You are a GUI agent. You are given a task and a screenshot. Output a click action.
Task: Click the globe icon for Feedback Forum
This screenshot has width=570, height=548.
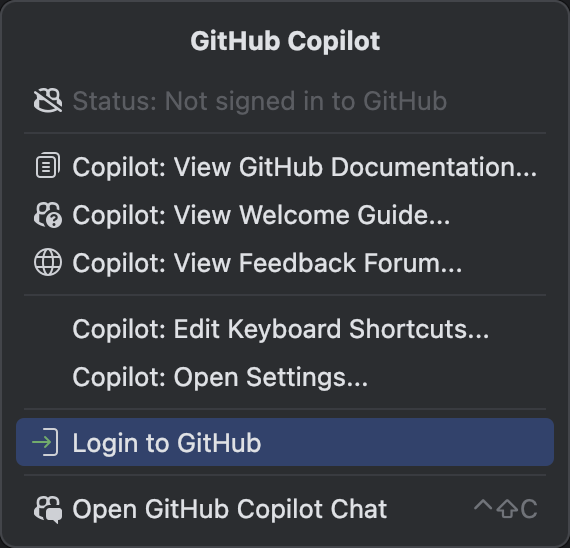[x=48, y=262]
